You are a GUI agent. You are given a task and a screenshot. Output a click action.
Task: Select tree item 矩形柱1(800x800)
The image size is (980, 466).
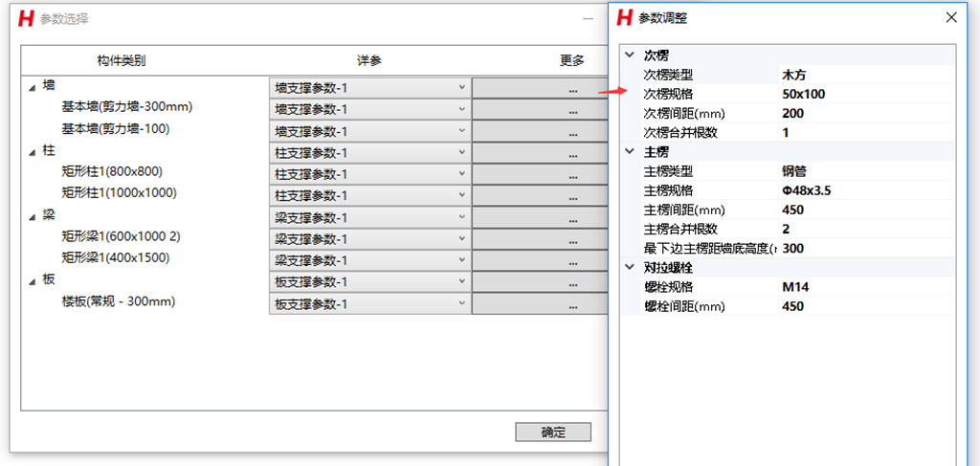pos(113,172)
